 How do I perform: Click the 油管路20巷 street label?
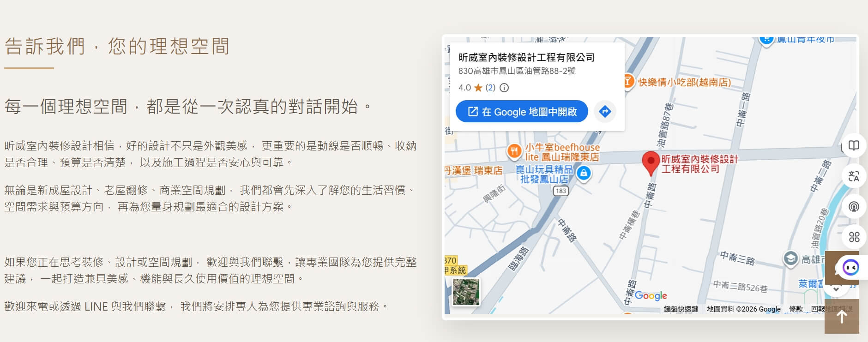820,228
